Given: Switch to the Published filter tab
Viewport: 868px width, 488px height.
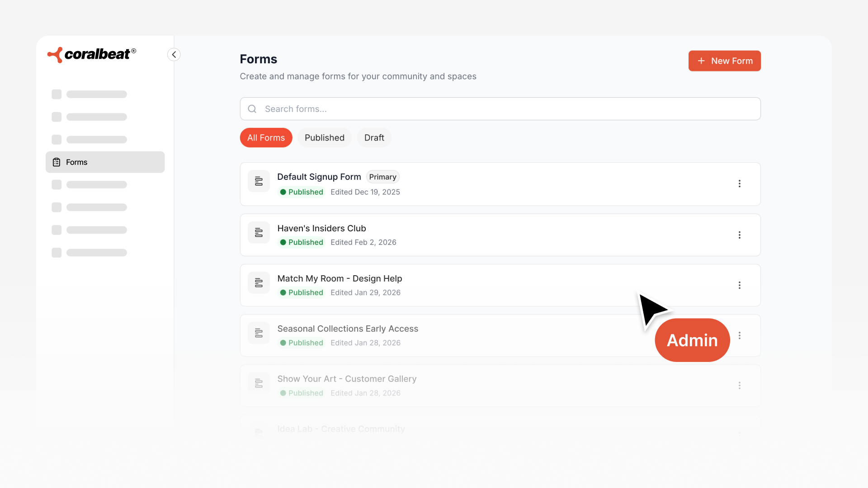Looking at the screenshot, I should (x=324, y=138).
